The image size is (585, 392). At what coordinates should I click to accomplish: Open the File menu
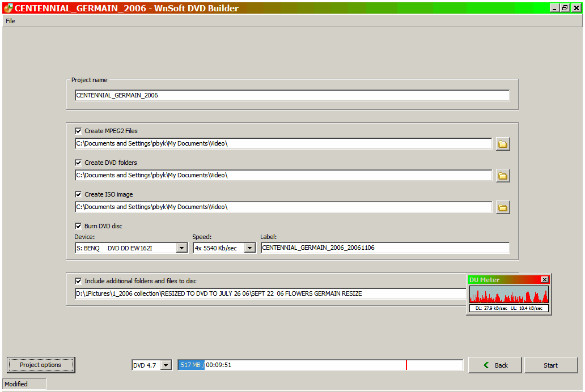(x=10, y=21)
